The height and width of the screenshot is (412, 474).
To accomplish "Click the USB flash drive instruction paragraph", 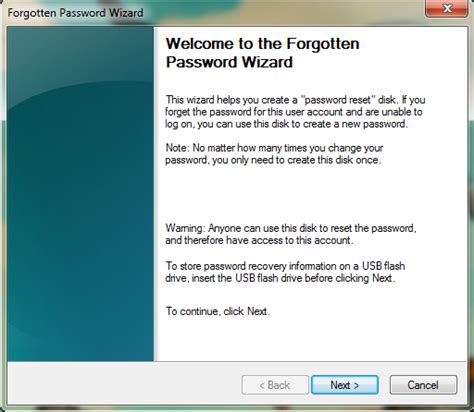I will [285, 272].
